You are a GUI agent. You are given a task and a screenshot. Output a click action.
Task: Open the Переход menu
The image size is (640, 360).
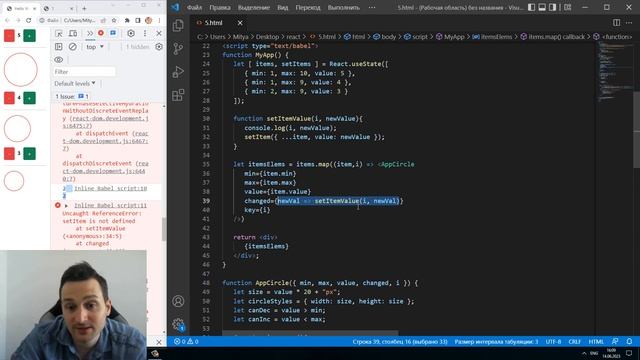coord(308,7)
